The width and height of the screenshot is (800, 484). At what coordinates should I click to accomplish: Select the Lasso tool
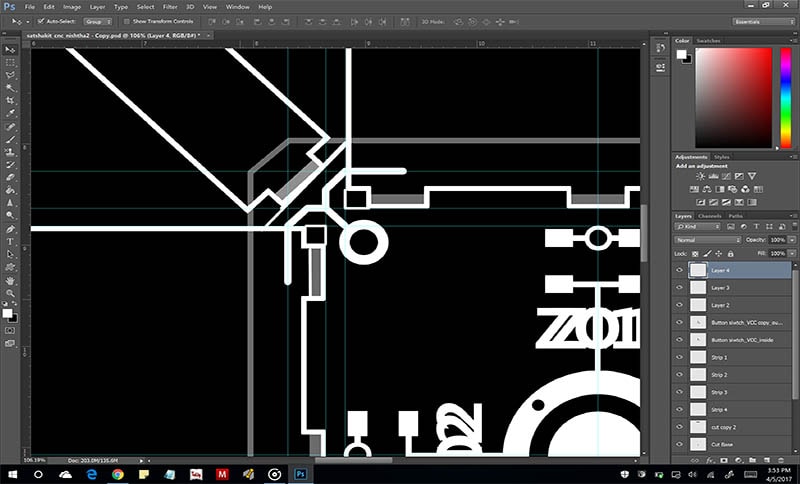10,75
